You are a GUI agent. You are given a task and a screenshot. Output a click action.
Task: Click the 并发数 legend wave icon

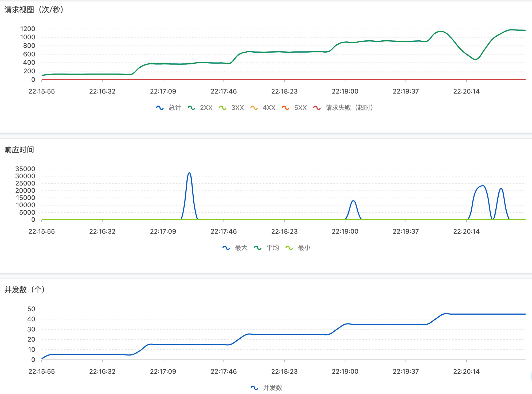[254, 388]
